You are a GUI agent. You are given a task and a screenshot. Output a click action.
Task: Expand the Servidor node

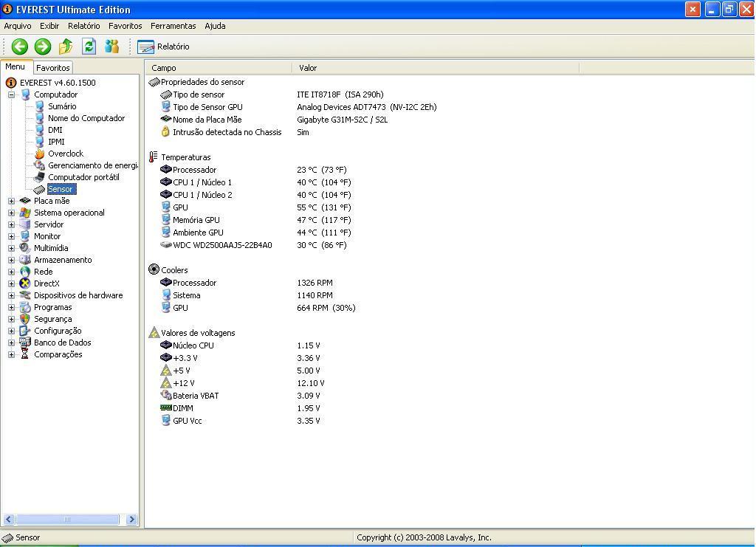tap(11, 224)
